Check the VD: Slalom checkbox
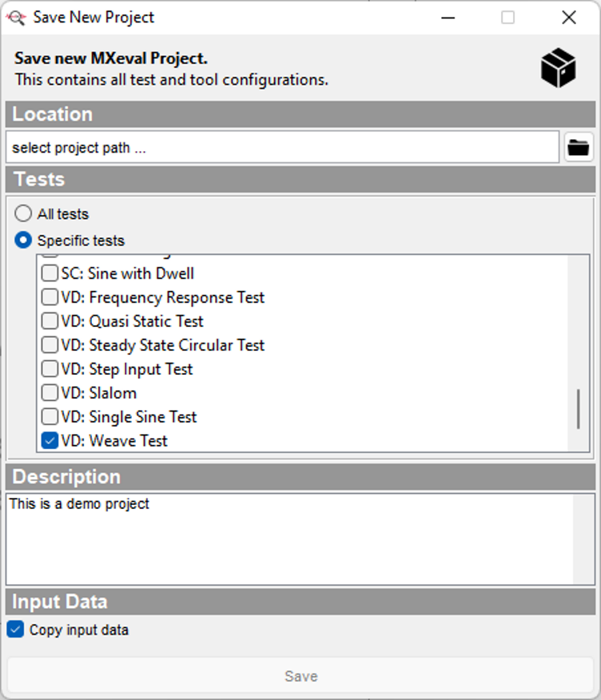 click(50, 393)
